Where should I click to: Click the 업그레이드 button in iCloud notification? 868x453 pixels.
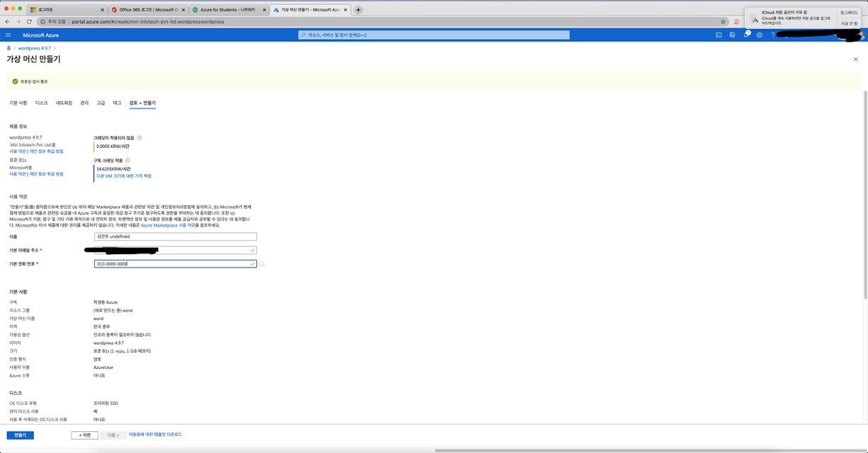click(x=849, y=13)
